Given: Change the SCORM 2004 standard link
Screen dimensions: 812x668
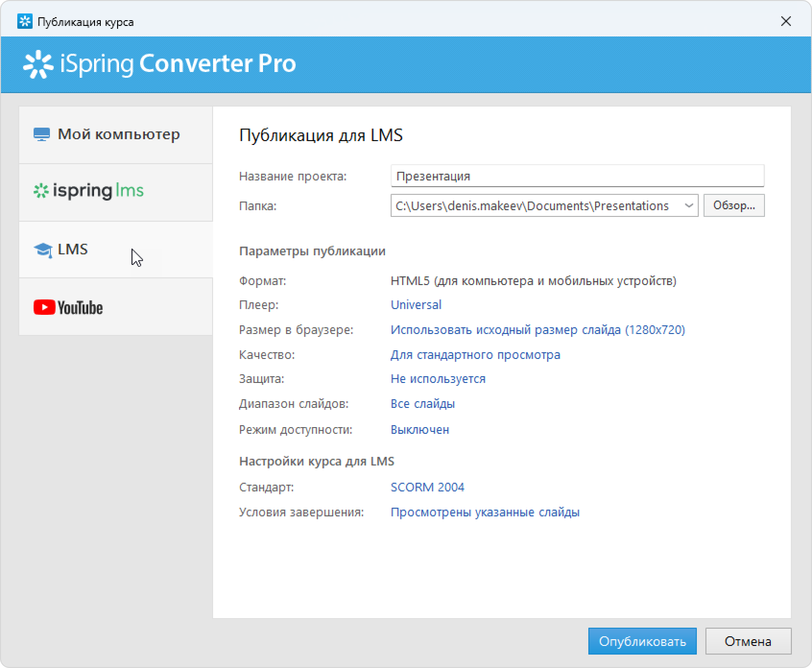Looking at the screenshot, I should click(x=428, y=487).
